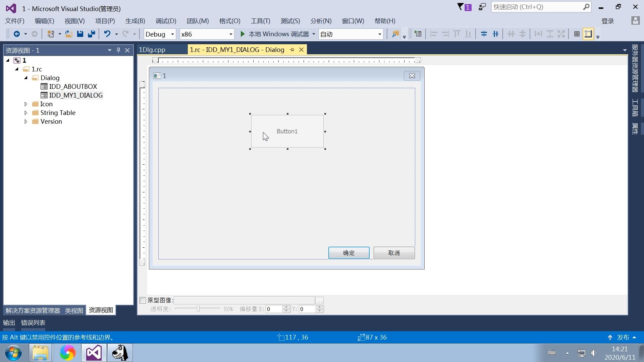Click the 取消 button in the dialog

click(394, 253)
